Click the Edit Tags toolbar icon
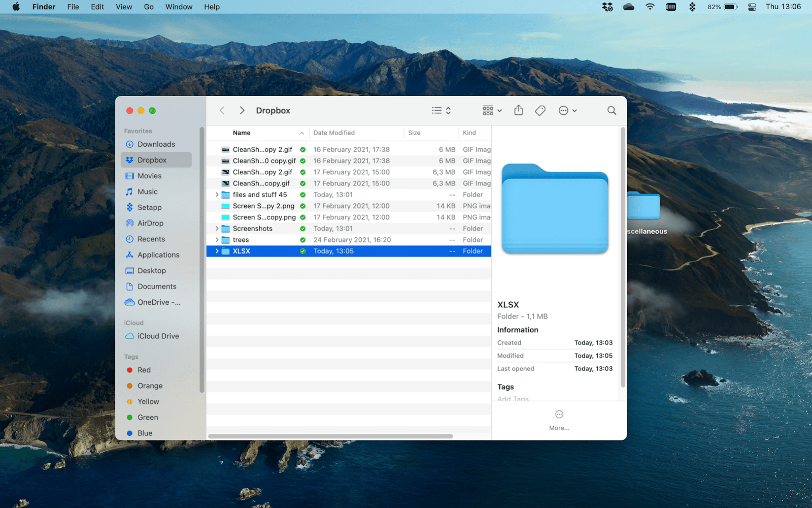Viewport: 812px width, 508px height. click(x=540, y=110)
